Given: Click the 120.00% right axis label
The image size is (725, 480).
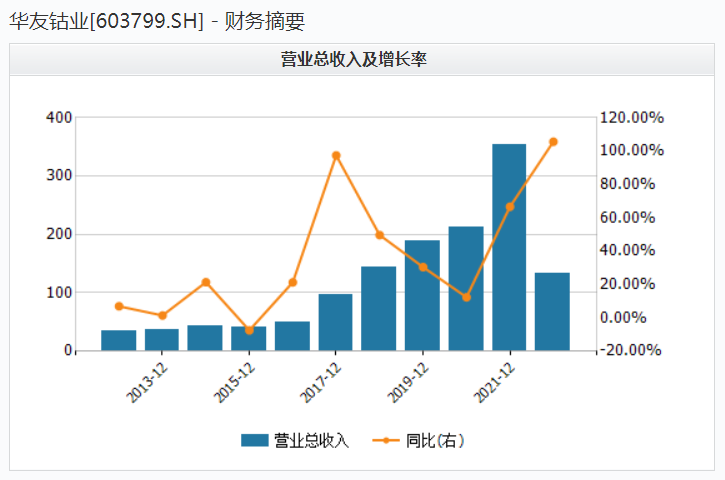Looking at the screenshot, I should point(631,117).
